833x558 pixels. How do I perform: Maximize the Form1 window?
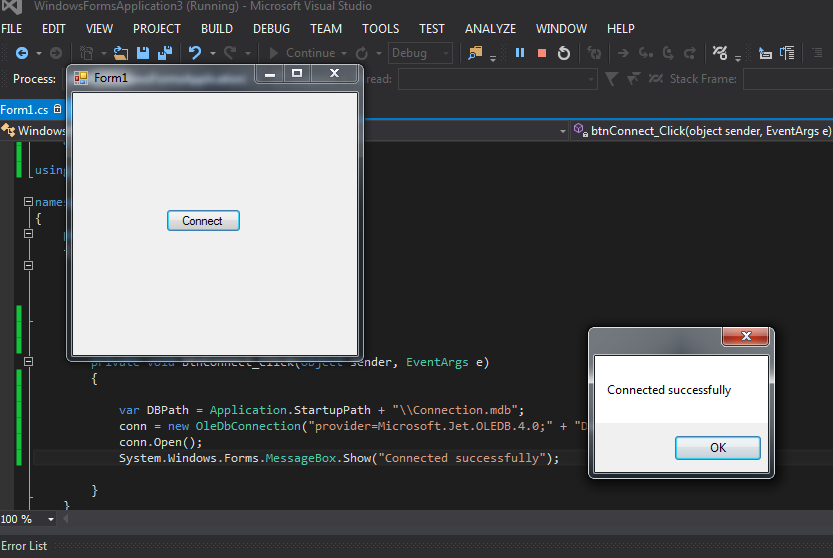297,73
